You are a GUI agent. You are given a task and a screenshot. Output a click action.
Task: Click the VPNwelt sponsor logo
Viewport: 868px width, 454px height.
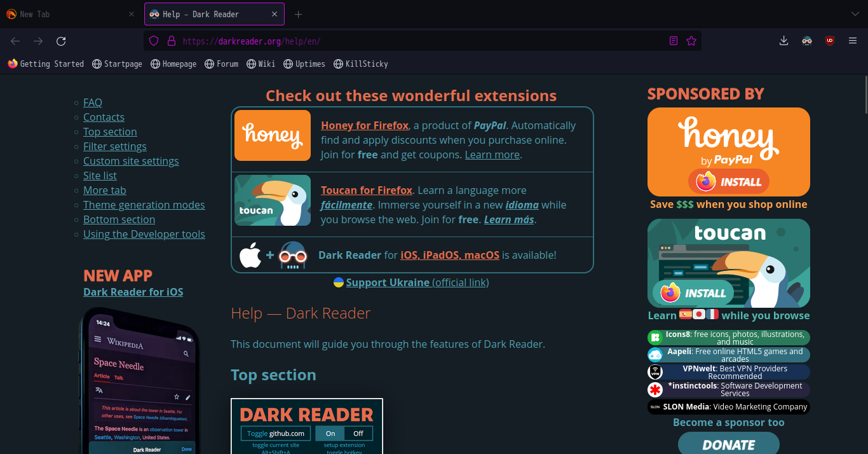(x=655, y=371)
